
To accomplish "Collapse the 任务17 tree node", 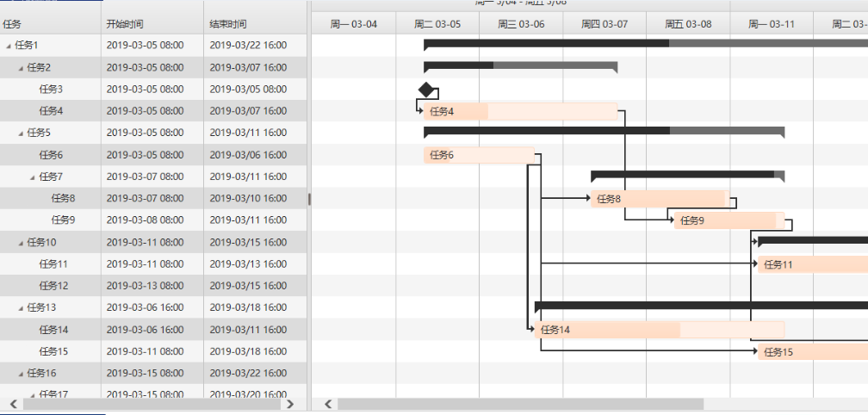I will pyautogui.click(x=33, y=395).
